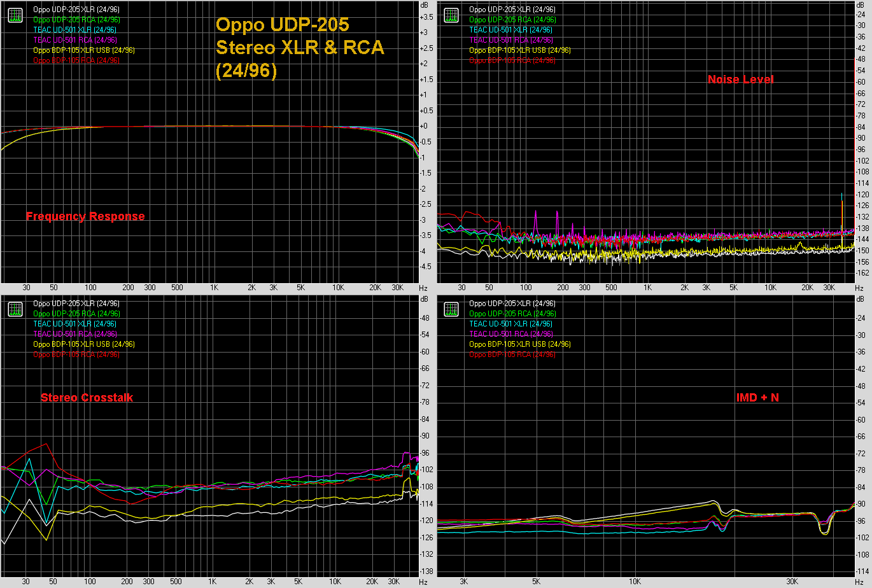The image size is (872, 588).
Task: Click the graph icon in IMD + N chart
Action: coord(451,309)
